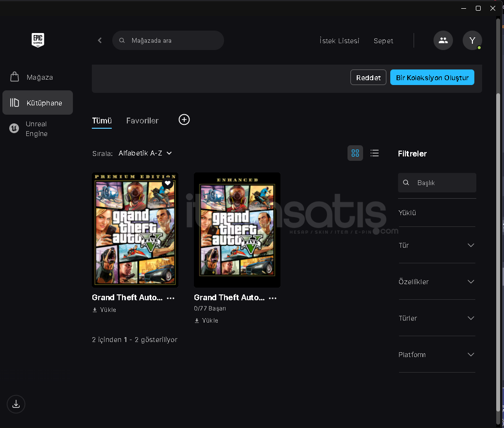Click the Mağazada ara search field
This screenshot has width=504, height=428.
point(168,40)
